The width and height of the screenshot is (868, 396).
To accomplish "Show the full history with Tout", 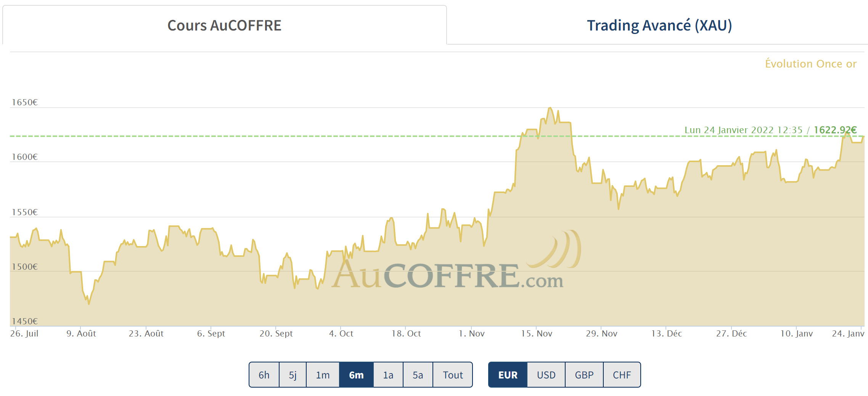I will coord(453,375).
